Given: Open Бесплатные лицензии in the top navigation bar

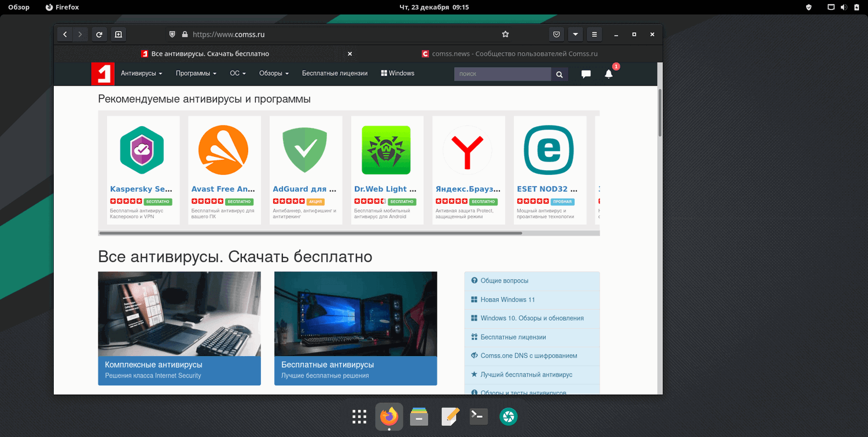Looking at the screenshot, I should (x=334, y=74).
